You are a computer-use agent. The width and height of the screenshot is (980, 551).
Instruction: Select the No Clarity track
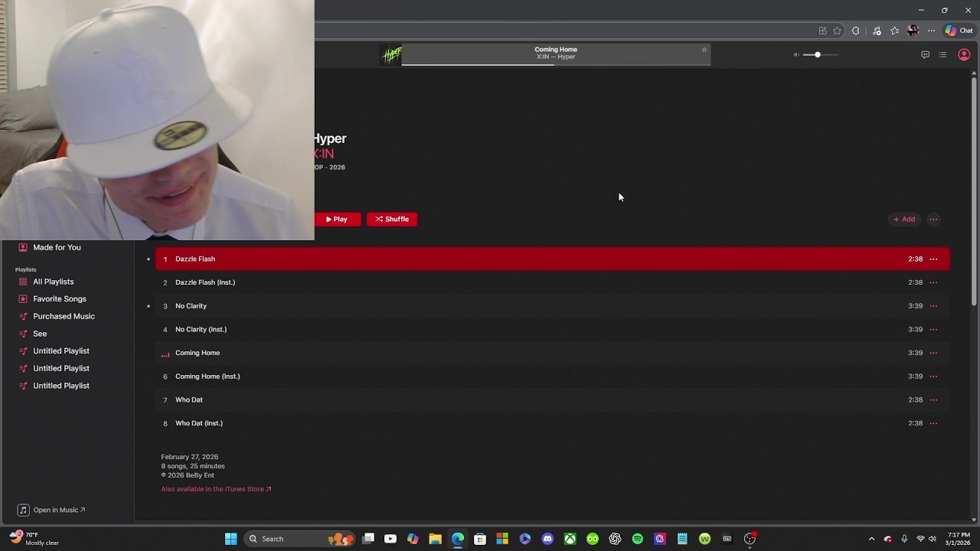[552, 306]
